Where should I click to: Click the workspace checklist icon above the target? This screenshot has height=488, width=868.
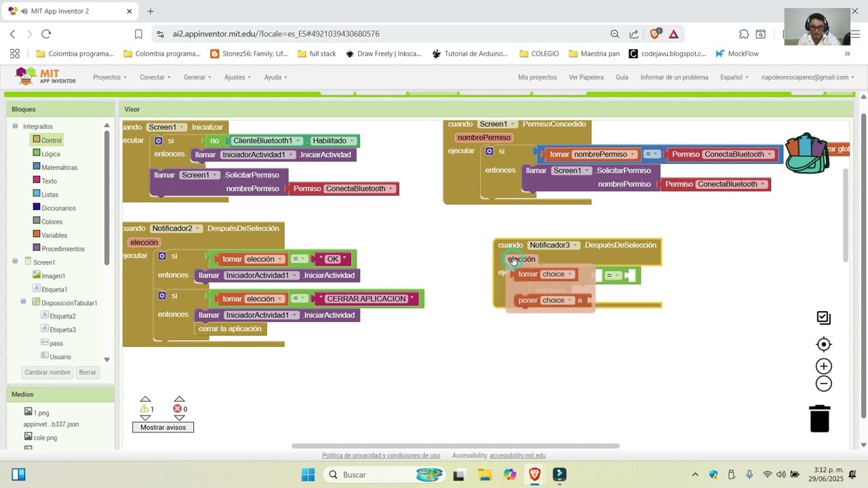click(823, 317)
